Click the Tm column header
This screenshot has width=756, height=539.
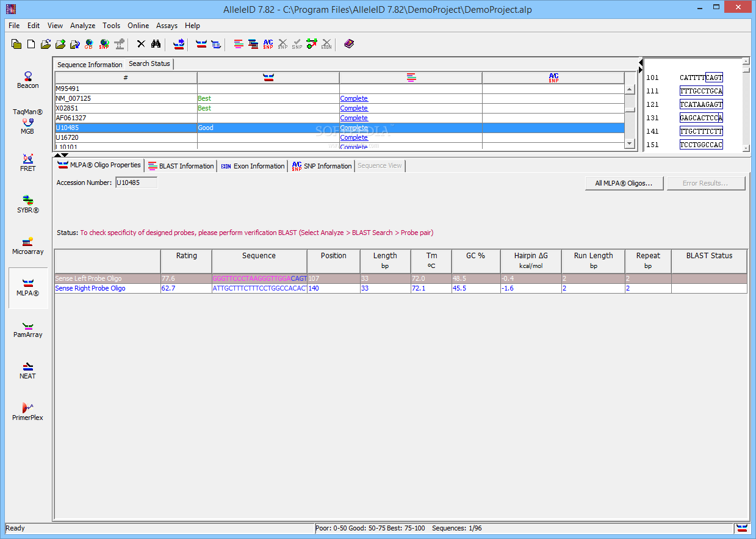pos(431,261)
